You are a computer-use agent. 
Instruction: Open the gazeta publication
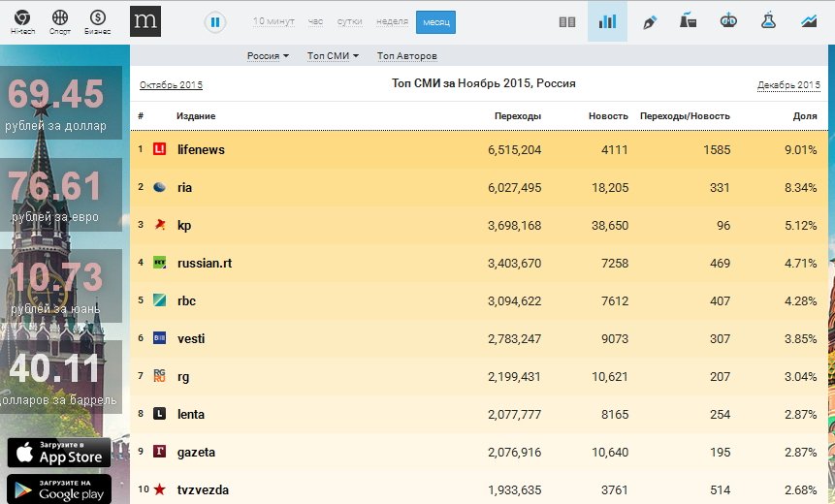196,453
